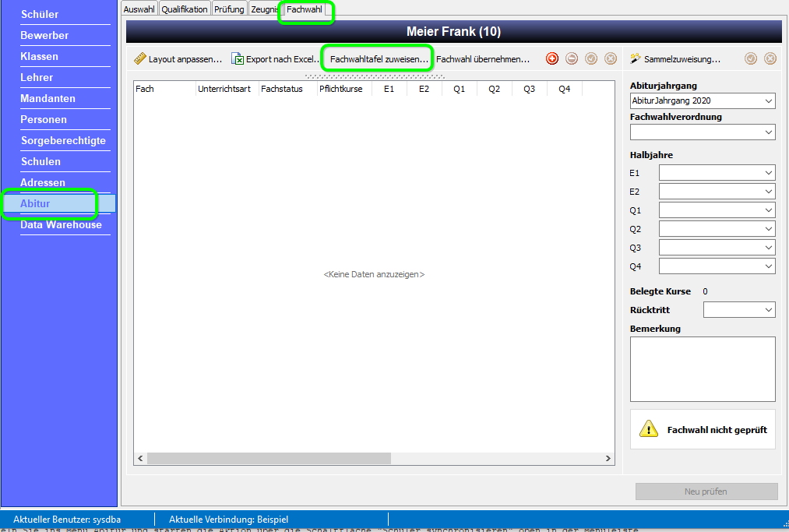Click the yellow warning triangle icon
This screenshot has height=532, width=789.
click(649, 429)
